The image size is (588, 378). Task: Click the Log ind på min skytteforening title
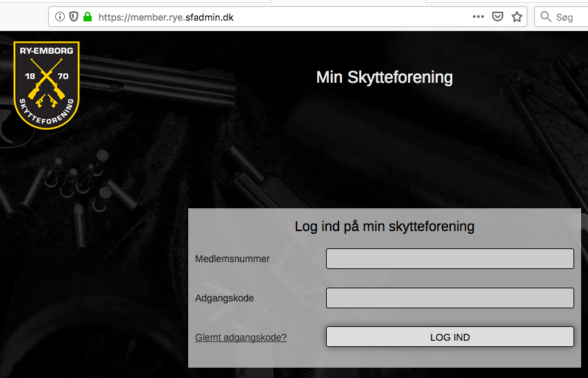tap(385, 226)
